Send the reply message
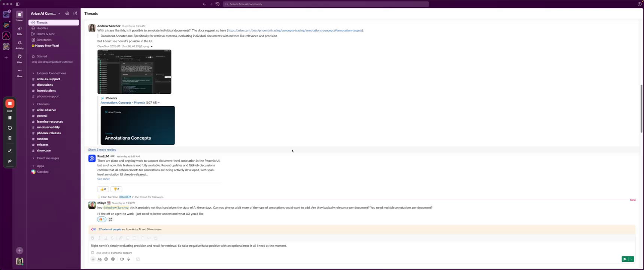The width and height of the screenshot is (644, 270). tap(625, 259)
